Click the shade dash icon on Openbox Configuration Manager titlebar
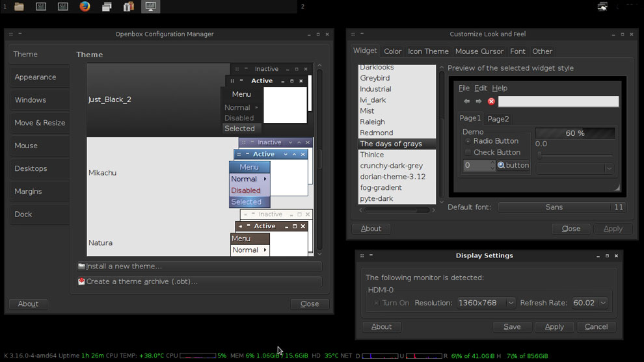Viewport: 644px width, 362px height. [20, 33]
